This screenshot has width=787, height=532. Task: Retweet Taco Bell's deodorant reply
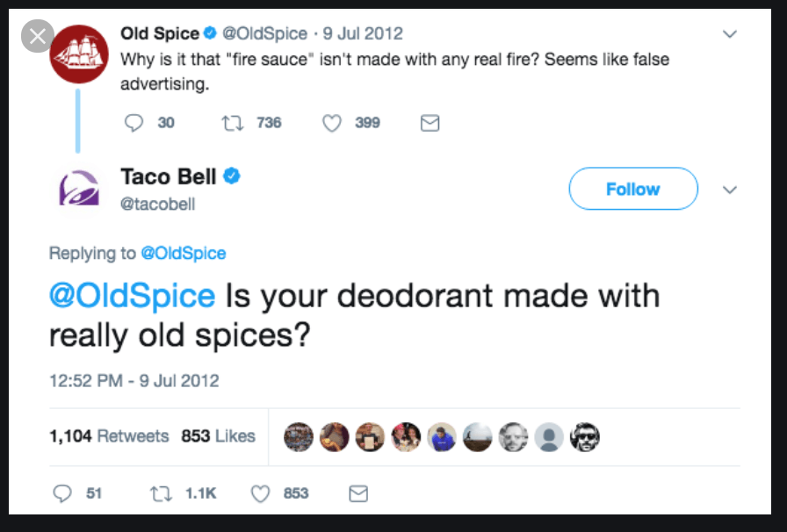[x=161, y=493]
